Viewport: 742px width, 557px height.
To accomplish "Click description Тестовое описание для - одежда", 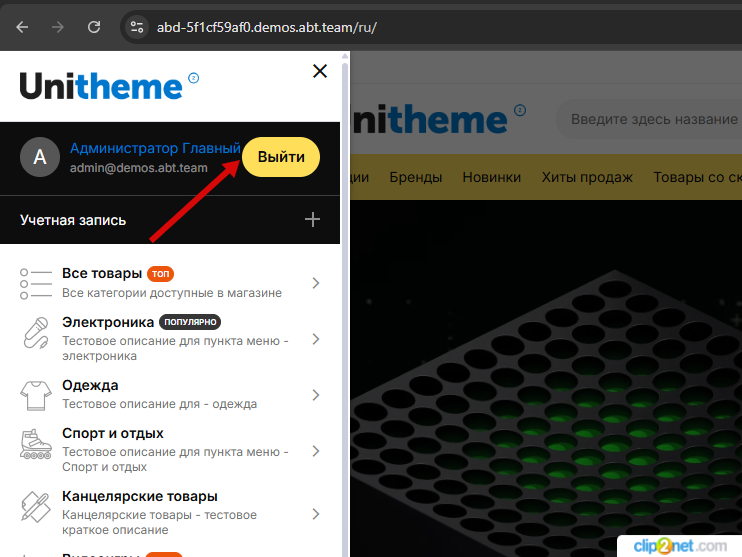I will point(159,404).
